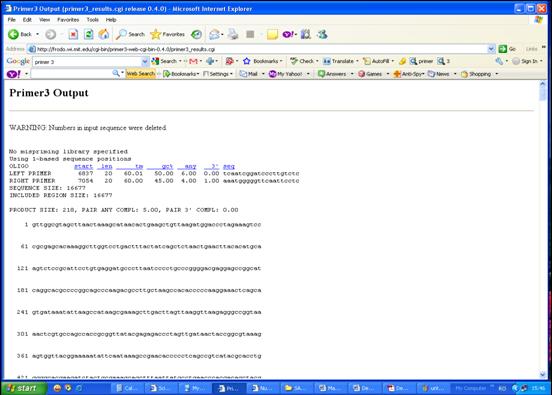The width and height of the screenshot is (552, 395).
Task: Go to the Home page icon
Action: (104, 34)
